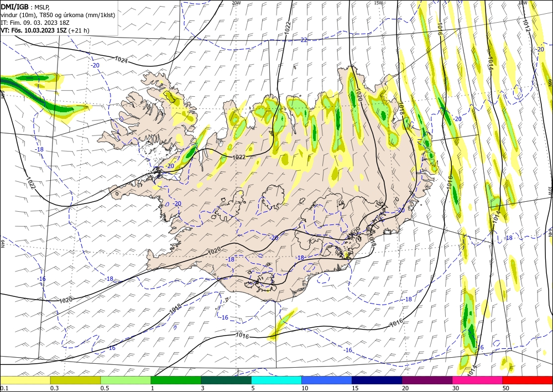553x392 pixels.
Task: Click the legend value 3
Action: [x=202, y=388]
